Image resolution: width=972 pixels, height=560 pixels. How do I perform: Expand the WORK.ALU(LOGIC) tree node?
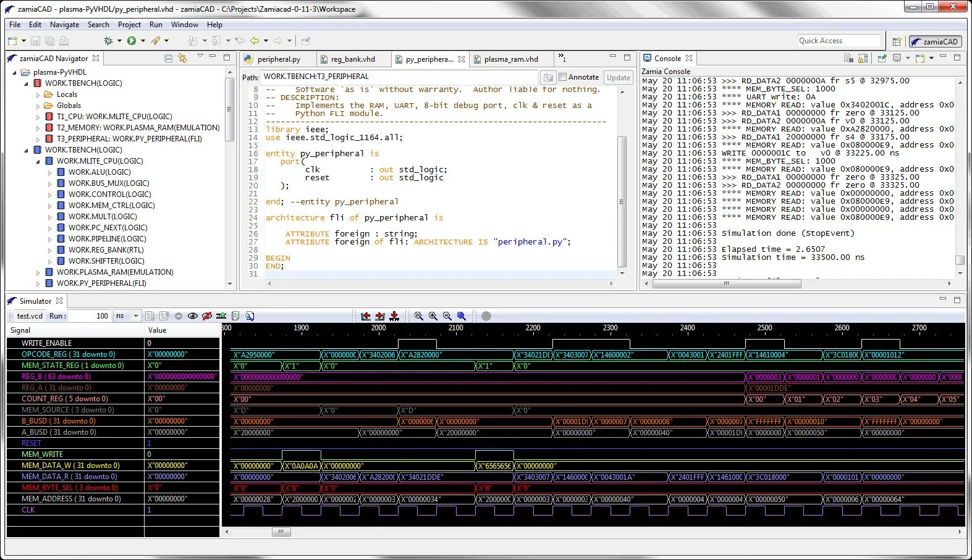click(x=49, y=172)
